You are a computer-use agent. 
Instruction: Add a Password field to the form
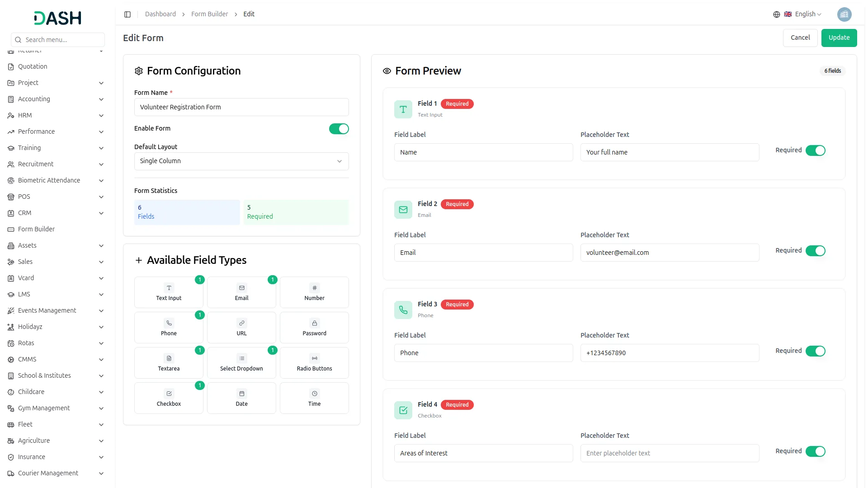click(x=314, y=327)
